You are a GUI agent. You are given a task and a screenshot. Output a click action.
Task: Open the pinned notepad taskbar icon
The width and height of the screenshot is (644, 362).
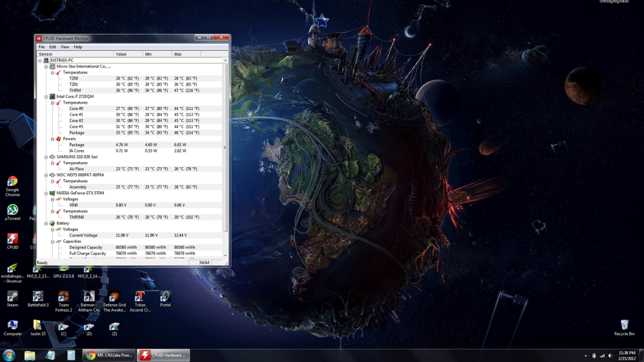pyautogui.click(x=50, y=355)
